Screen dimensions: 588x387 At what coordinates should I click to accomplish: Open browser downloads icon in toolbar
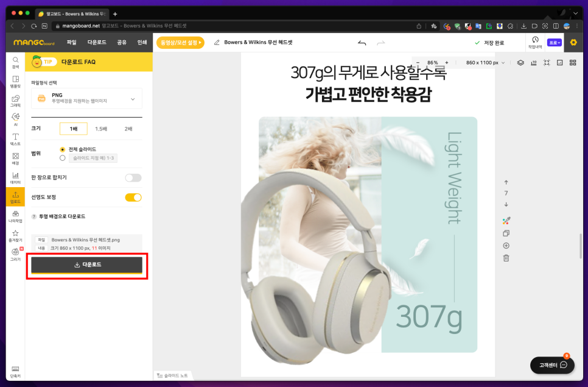(x=524, y=26)
